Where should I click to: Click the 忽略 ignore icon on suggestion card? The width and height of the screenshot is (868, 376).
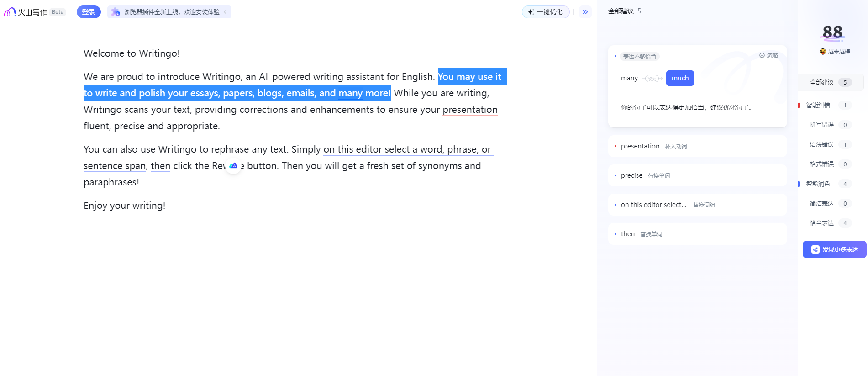tap(762, 55)
